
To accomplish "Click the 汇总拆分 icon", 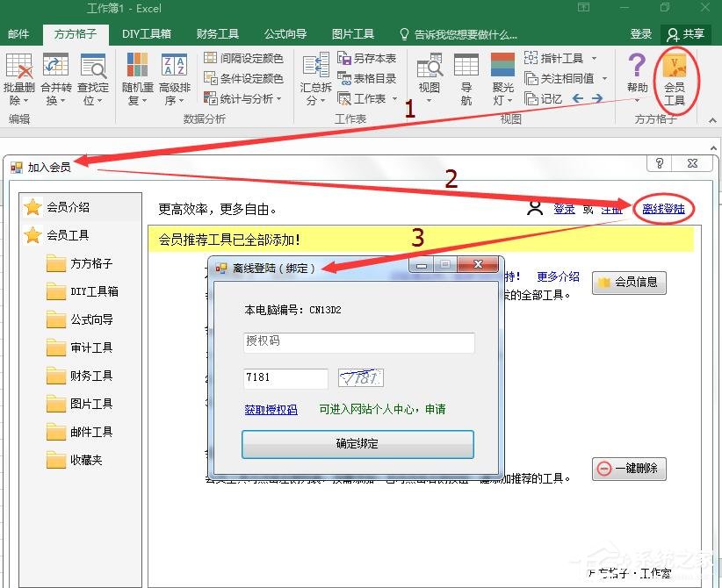I will (x=315, y=64).
